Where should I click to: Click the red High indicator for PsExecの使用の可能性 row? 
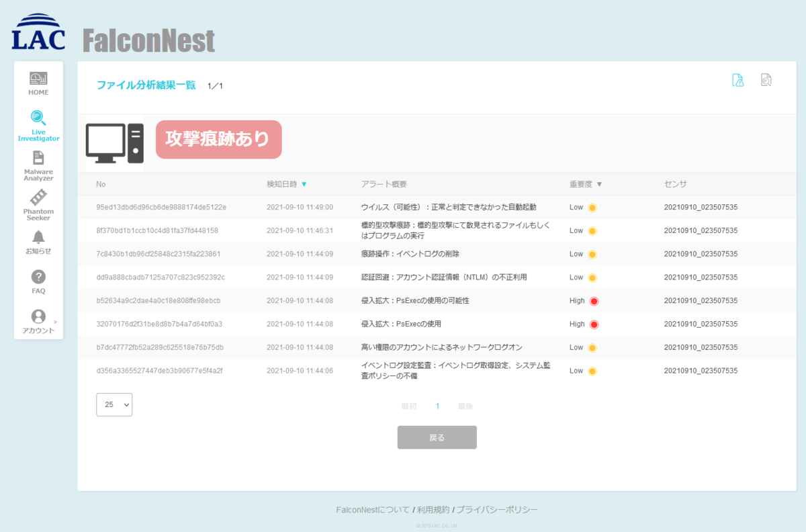pyautogui.click(x=594, y=301)
